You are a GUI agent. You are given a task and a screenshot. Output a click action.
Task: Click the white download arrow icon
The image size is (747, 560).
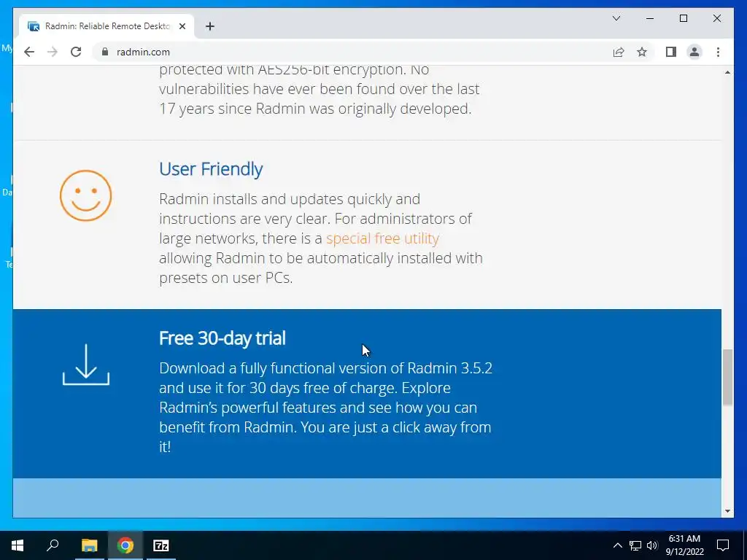pos(86,365)
